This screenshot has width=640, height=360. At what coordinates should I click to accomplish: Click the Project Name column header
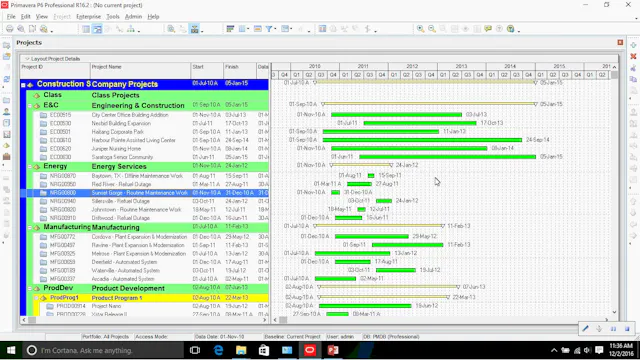click(x=140, y=71)
